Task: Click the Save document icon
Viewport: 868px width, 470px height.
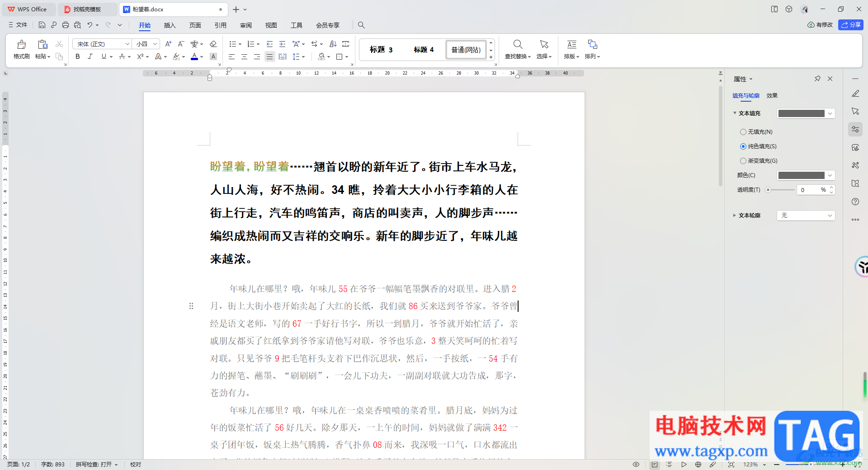Action: (42, 25)
